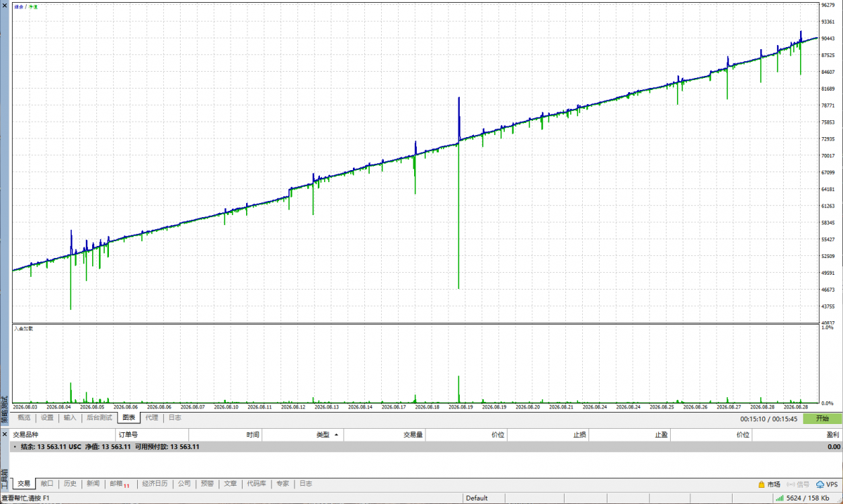Open the tester 日志 tab next to 代理

pos(175,418)
